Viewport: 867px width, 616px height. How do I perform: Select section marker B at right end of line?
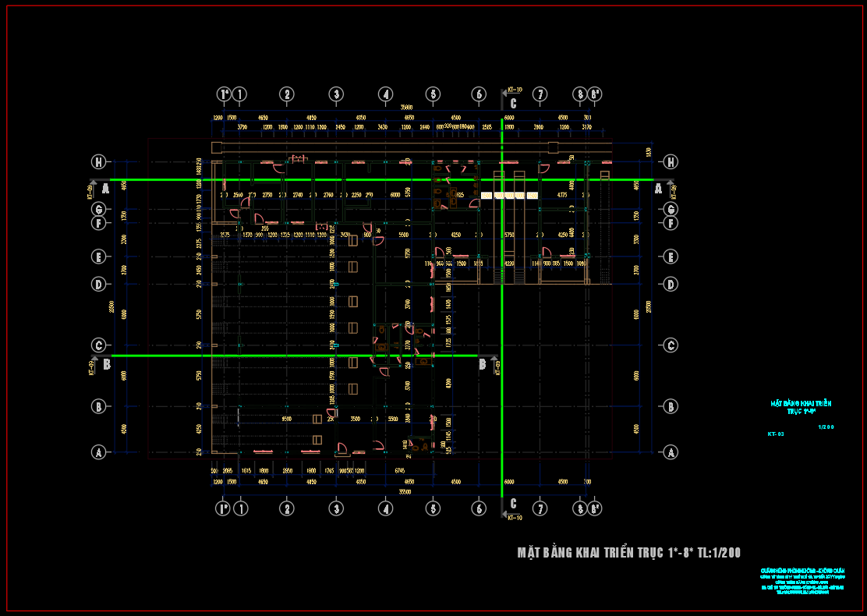pyautogui.click(x=483, y=363)
